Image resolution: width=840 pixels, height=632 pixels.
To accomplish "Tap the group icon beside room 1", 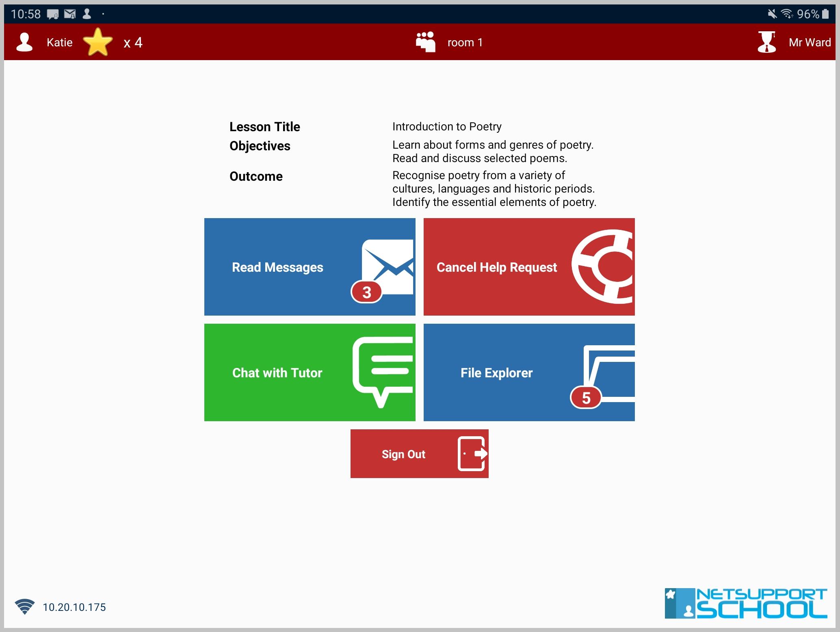I will tap(426, 42).
